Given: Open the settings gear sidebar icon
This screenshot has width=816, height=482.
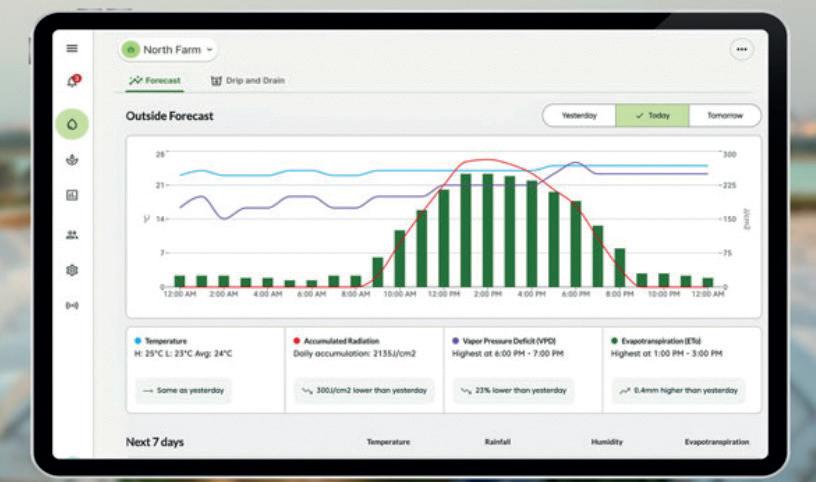Looking at the screenshot, I should coord(72,270).
